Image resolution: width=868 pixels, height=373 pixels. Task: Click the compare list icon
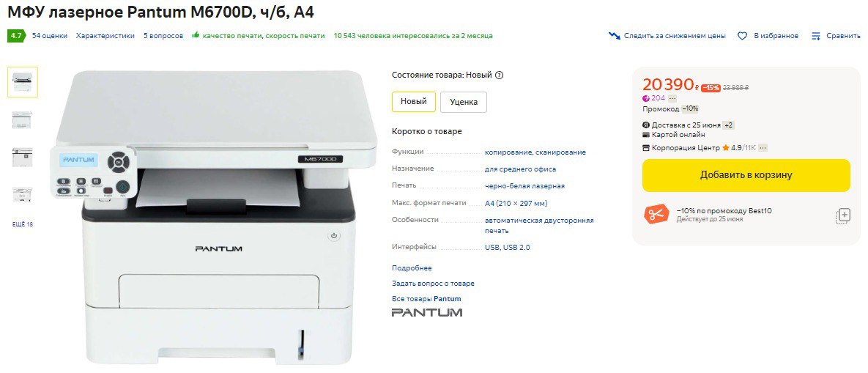[x=816, y=36]
